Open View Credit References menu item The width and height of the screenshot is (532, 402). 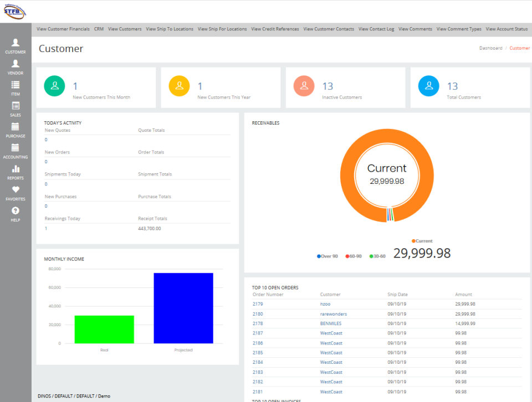pos(275,29)
